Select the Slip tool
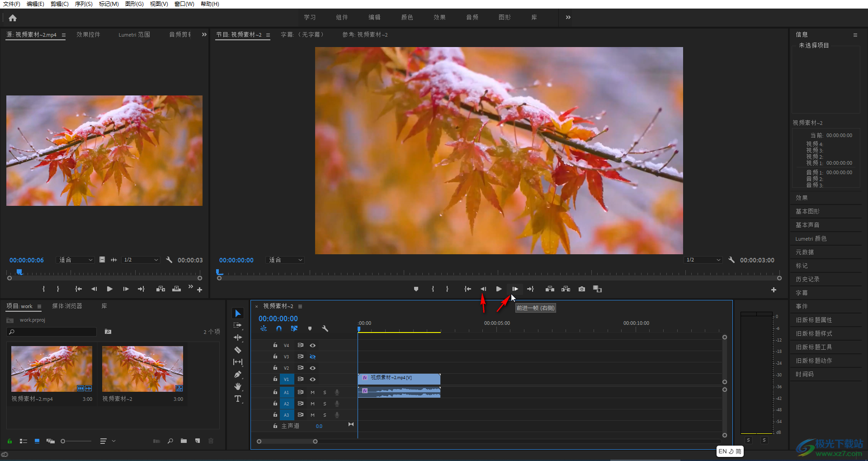Image resolution: width=868 pixels, height=461 pixels. click(x=238, y=362)
